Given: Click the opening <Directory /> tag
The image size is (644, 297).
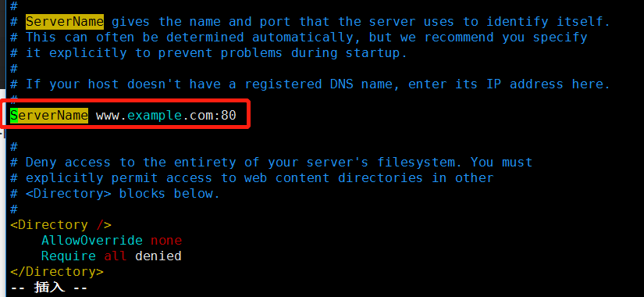Looking at the screenshot, I should pyautogui.click(x=61, y=225).
